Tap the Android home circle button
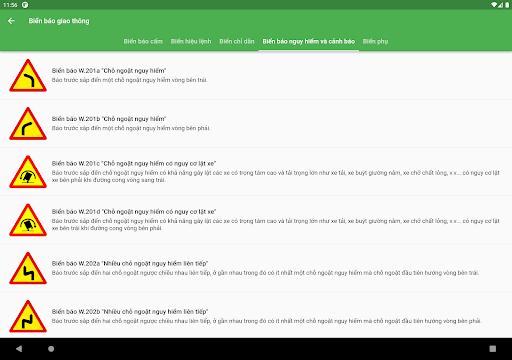Viewport: 512px width, 360px height. 51,349
